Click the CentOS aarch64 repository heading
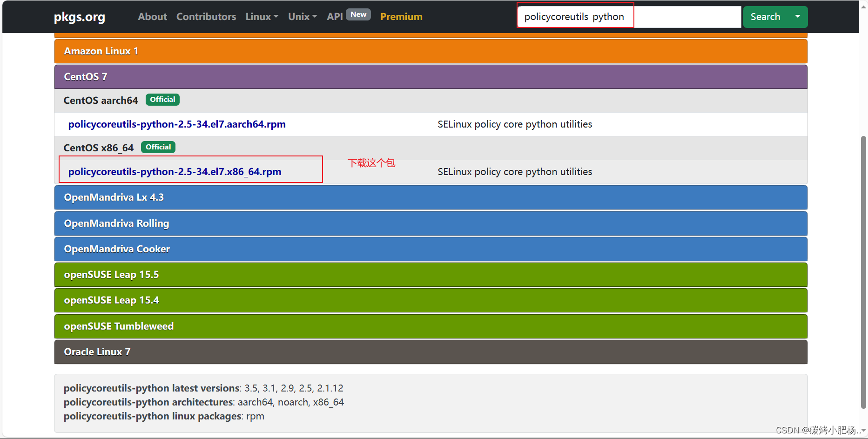Image resolution: width=868 pixels, height=439 pixels. (101, 101)
